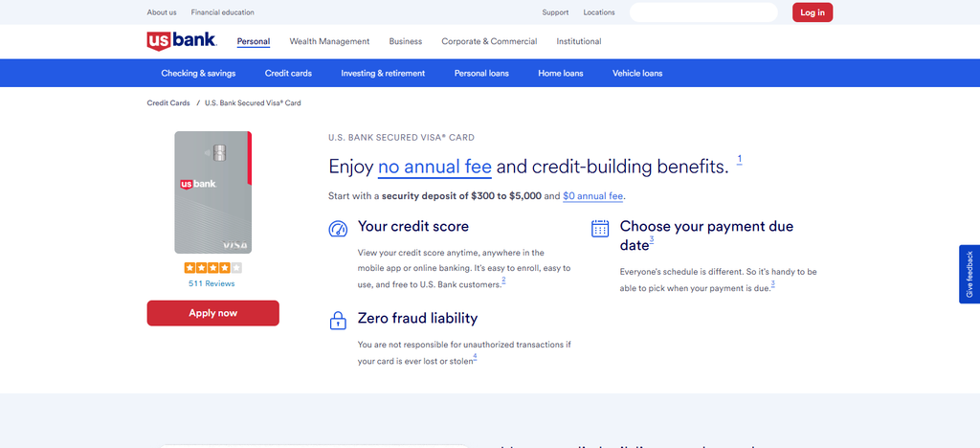
Task: Open the About us link
Action: 162,12
